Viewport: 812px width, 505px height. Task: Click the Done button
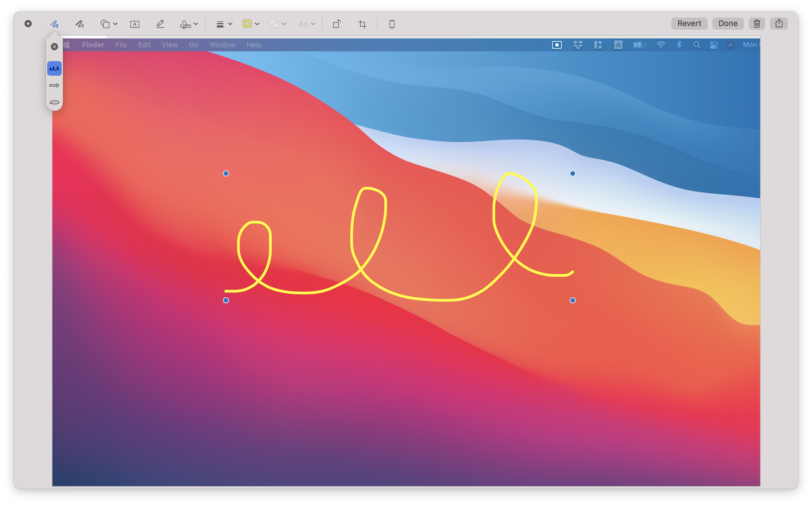pyautogui.click(x=728, y=23)
